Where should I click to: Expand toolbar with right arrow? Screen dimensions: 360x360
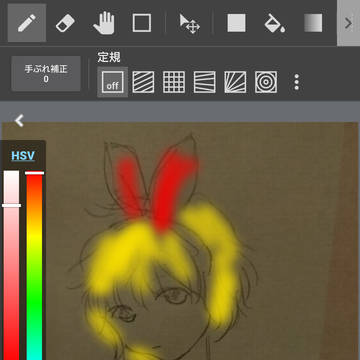pos(348,23)
